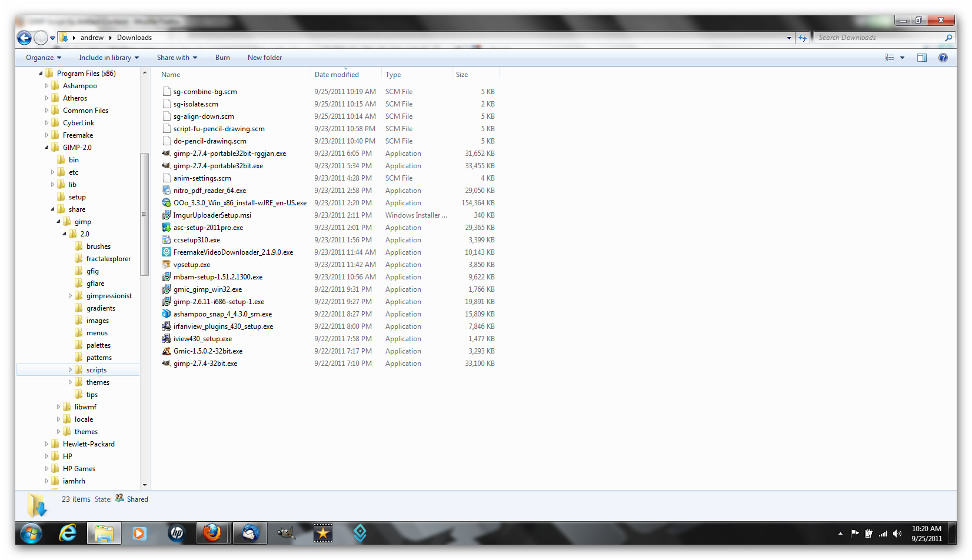Open the Include in library menu
Viewport: 972px width, 560px height.
pos(109,58)
